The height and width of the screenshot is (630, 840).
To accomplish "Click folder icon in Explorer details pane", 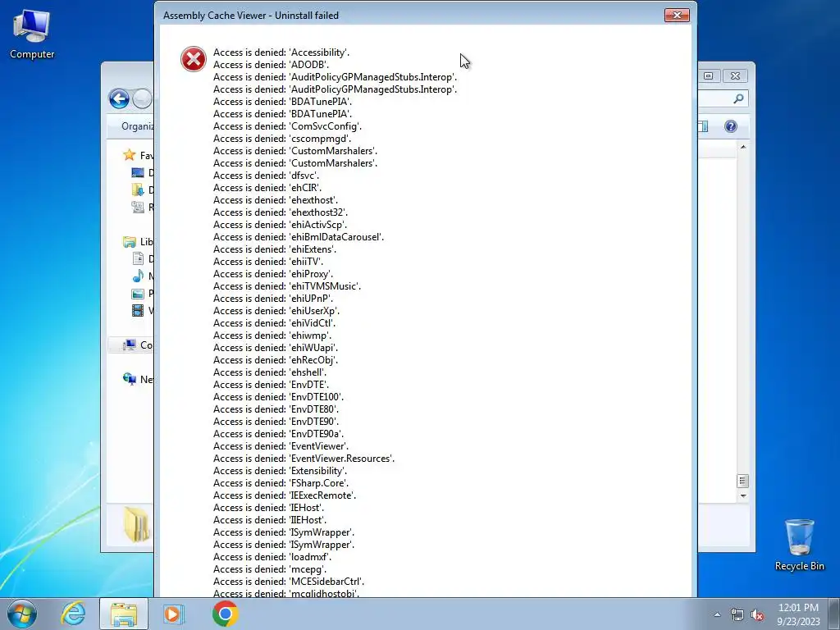I will point(138,524).
